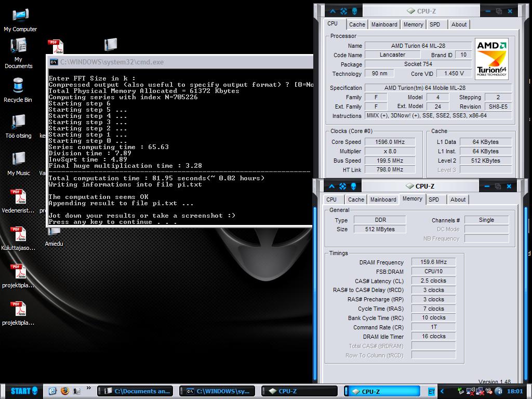Select the '1.450 V' Core VID value
The image size is (532, 399).
454,73
